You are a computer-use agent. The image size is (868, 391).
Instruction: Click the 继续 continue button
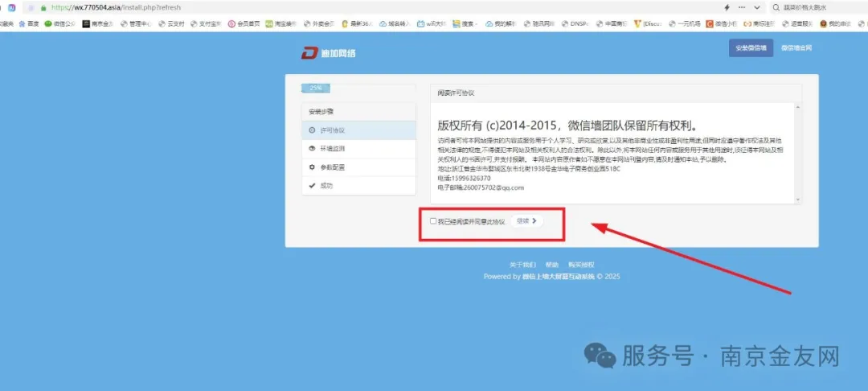click(526, 221)
